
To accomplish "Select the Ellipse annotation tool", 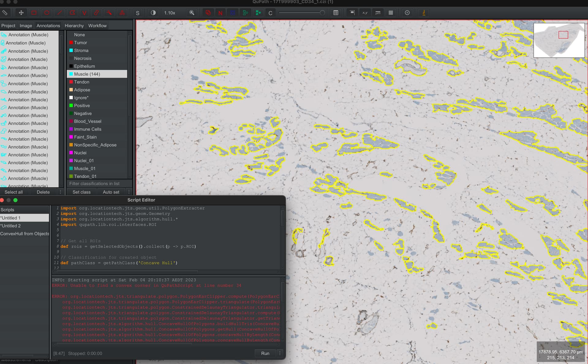I will pyautogui.click(x=47, y=13).
